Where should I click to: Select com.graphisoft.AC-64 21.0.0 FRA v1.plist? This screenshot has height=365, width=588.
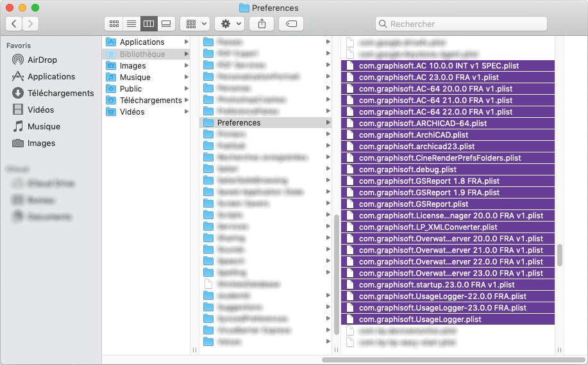448,101
